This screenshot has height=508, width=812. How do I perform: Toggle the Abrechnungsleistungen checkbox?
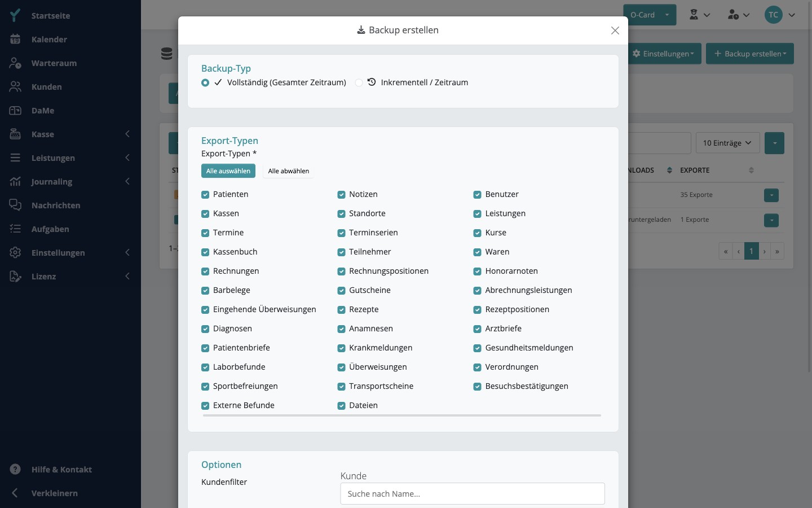(x=477, y=291)
